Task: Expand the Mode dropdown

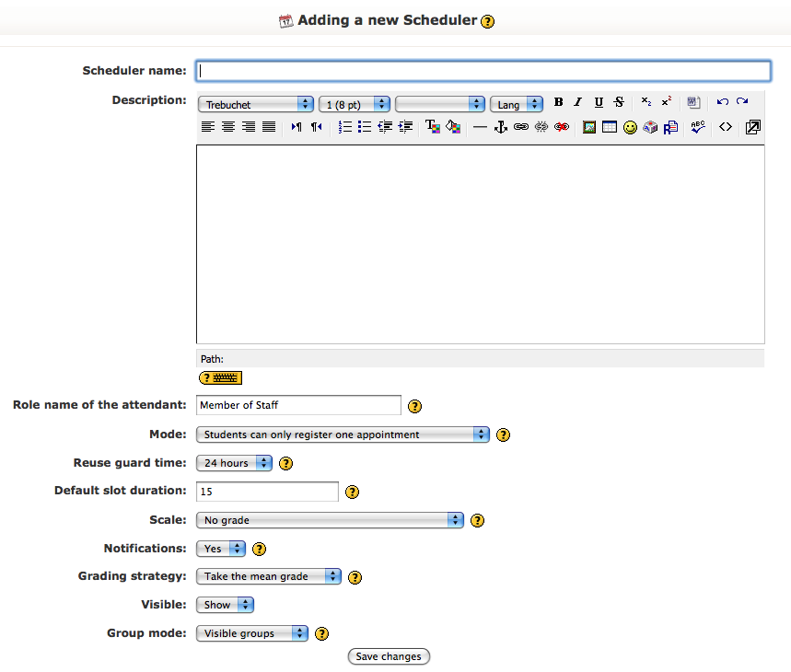Action: coord(343,434)
